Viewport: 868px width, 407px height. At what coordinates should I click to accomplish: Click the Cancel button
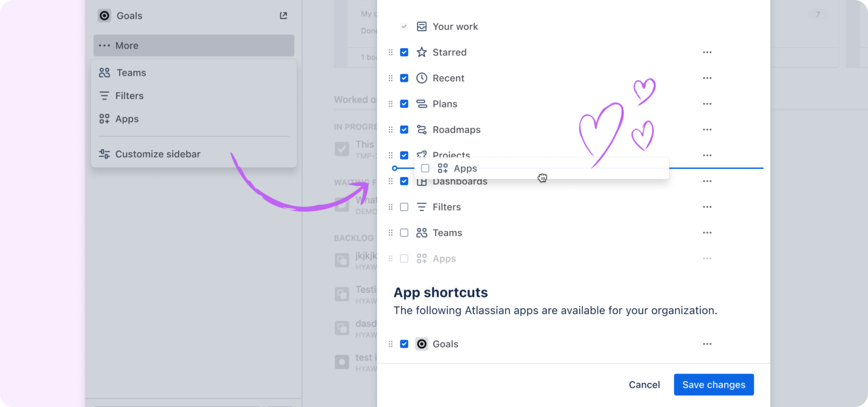pyautogui.click(x=644, y=384)
